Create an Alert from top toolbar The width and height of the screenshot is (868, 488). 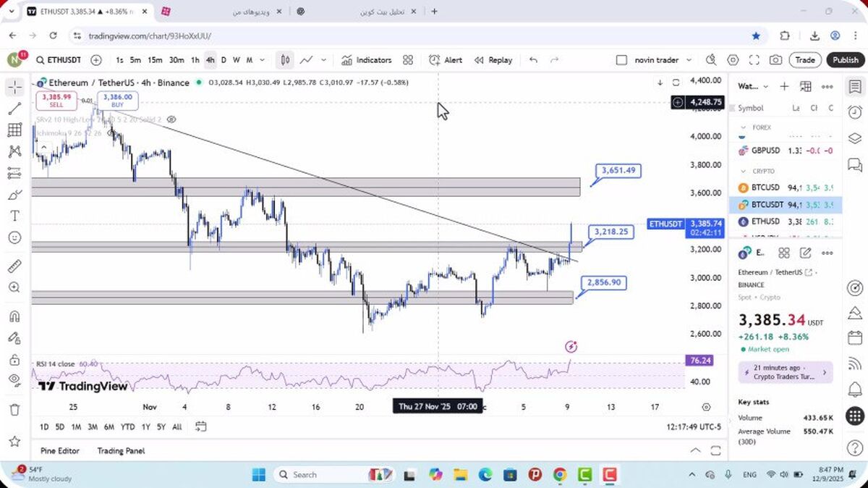(446, 60)
